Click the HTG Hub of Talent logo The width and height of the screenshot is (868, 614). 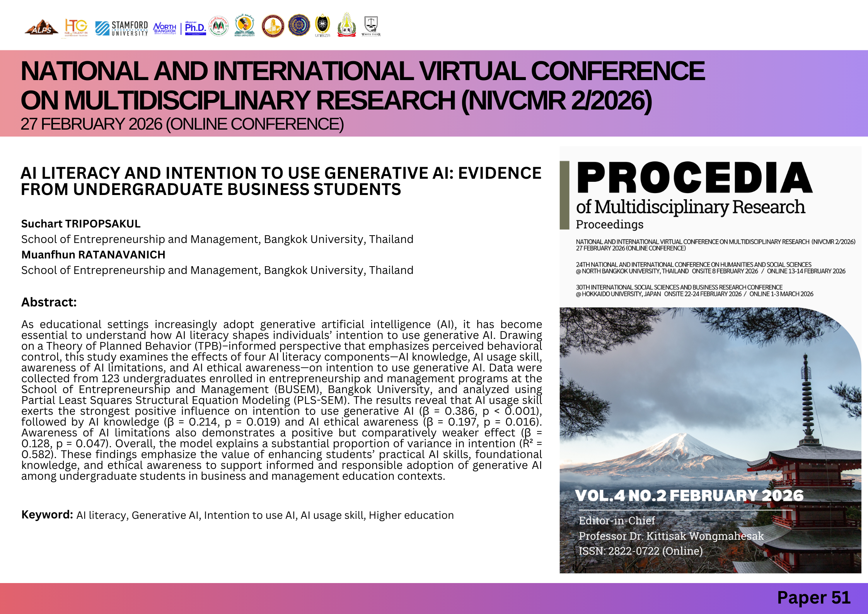pyautogui.click(x=76, y=27)
